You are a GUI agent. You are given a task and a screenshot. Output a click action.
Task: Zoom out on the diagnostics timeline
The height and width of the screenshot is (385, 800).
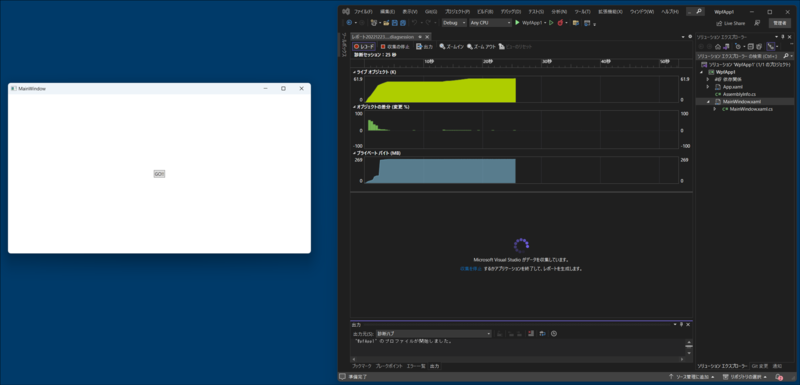click(x=481, y=46)
